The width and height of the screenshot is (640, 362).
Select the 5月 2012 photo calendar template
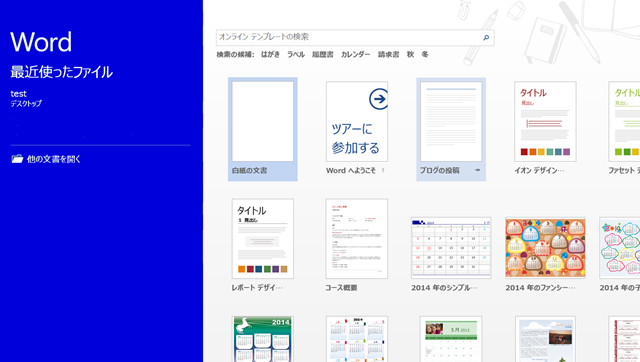point(451,339)
